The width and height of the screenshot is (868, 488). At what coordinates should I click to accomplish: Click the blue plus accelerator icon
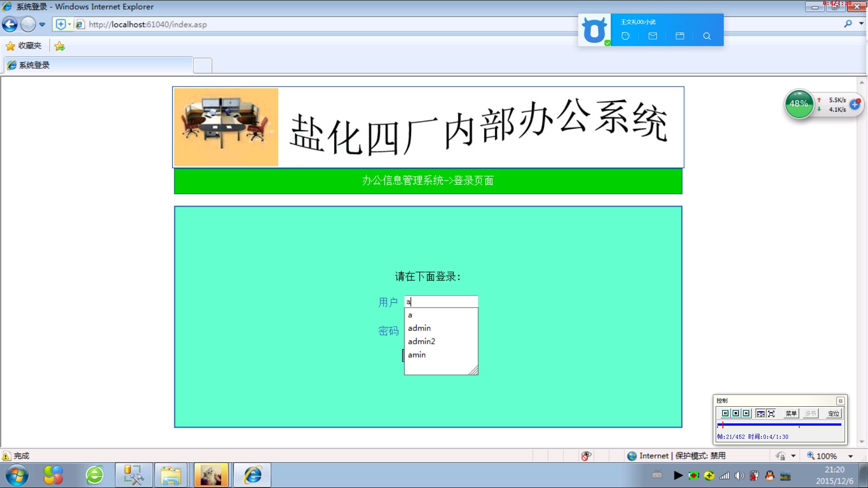[854, 104]
